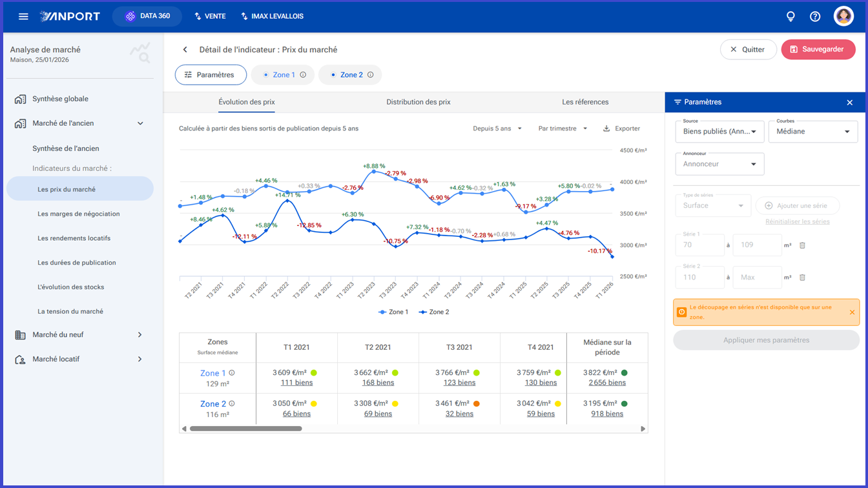Delete Série 2 with the trash icon
Viewport: 868px width, 488px height.
pyautogui.click(x=803, y=278)
